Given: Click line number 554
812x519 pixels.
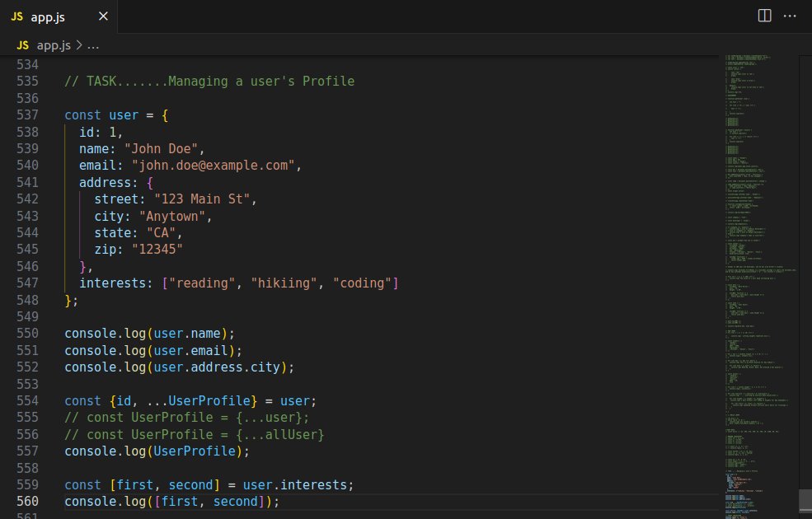Looking at the screenshot, I should tap(27, 400).
